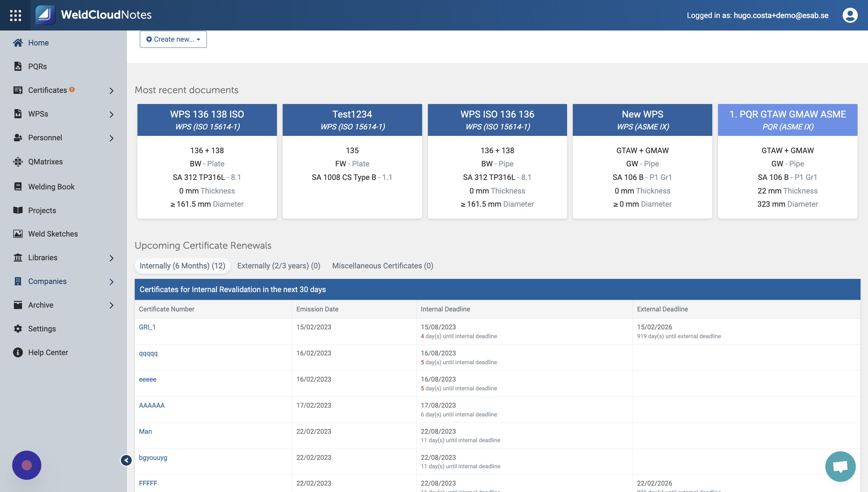The width and height of the screenshot is (868, 492).
Task: Click the Libraries building icon
Action: point(18,258)
